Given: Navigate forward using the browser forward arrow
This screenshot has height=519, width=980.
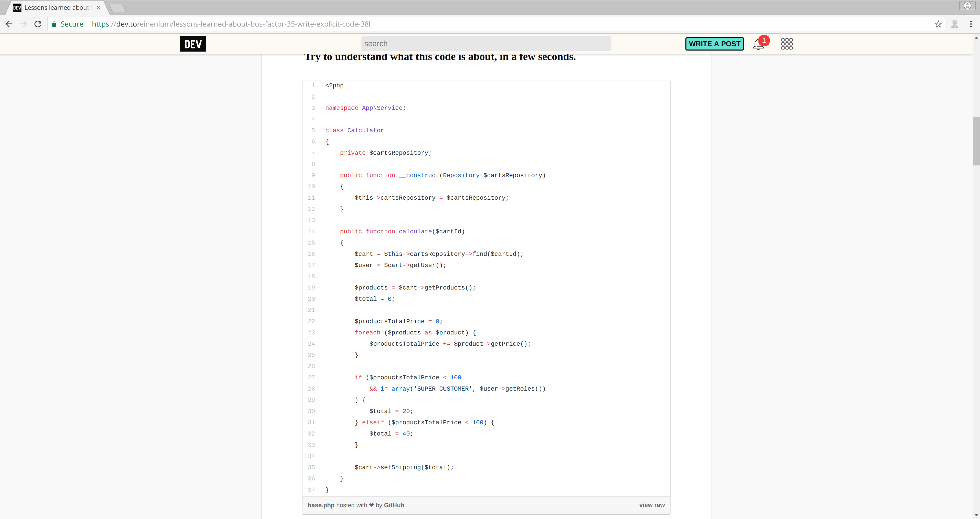Looking at the screenshot, I should pos(23,23).
